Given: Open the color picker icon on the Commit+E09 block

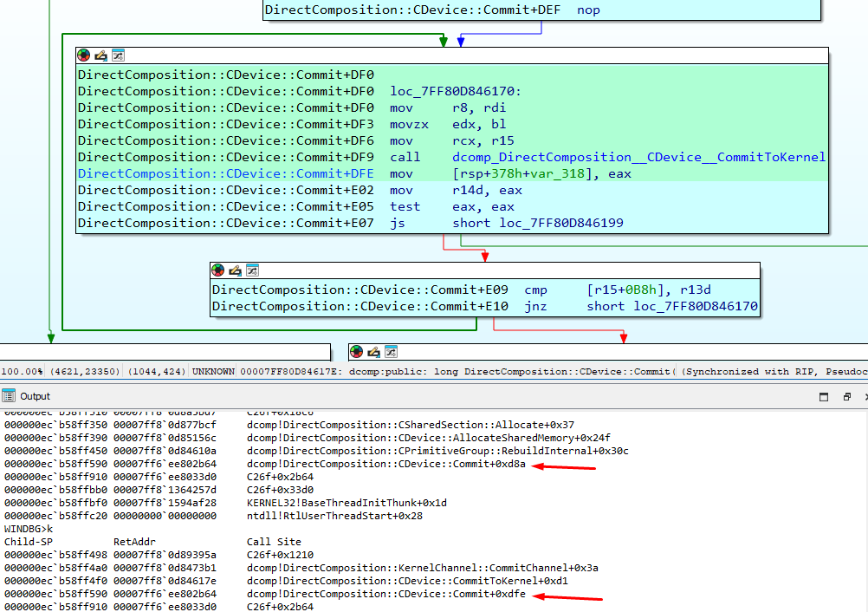Looking at the screenshot, I should 218,270.
